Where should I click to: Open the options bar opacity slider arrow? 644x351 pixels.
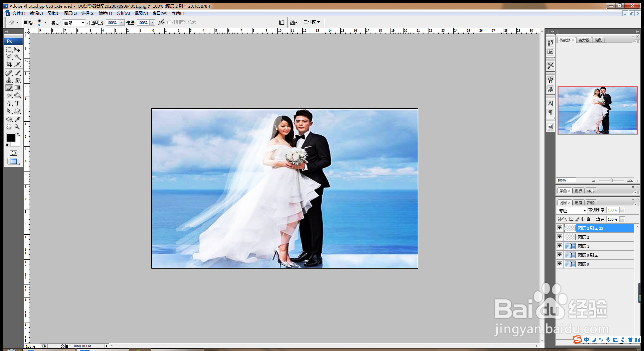121,23
